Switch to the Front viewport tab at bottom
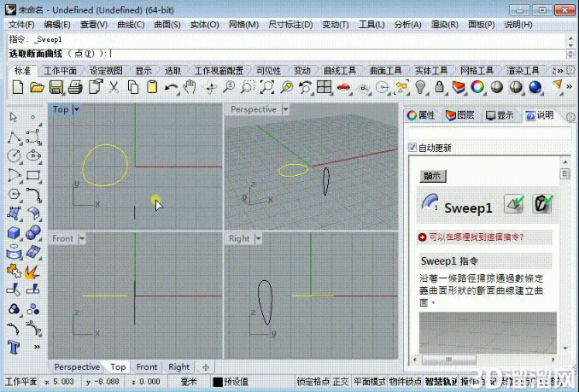This screenshot has width=579, height=392. (147, 366)
